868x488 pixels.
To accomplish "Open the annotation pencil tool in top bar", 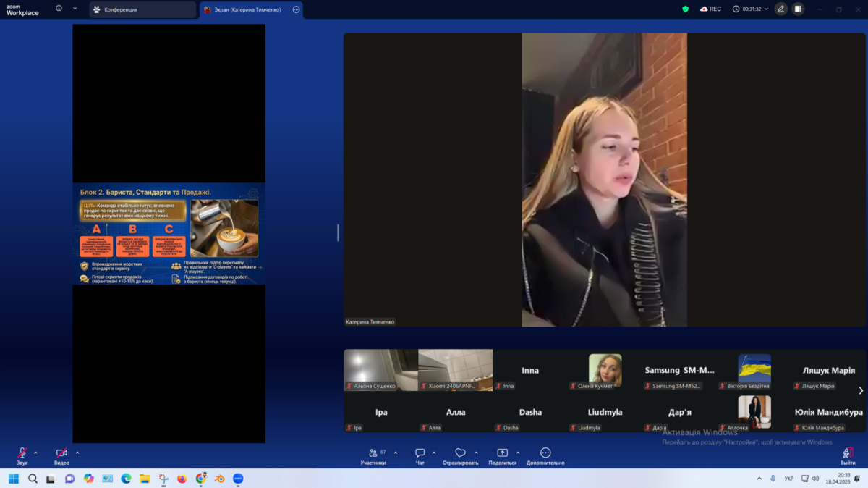I will (x=780, y=9).
